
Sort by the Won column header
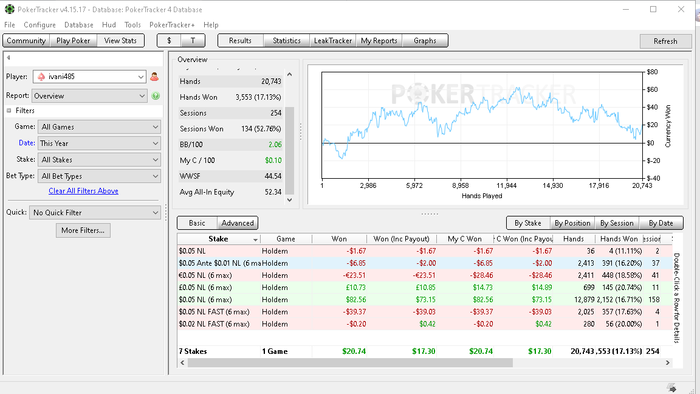[x=339, y=239]
